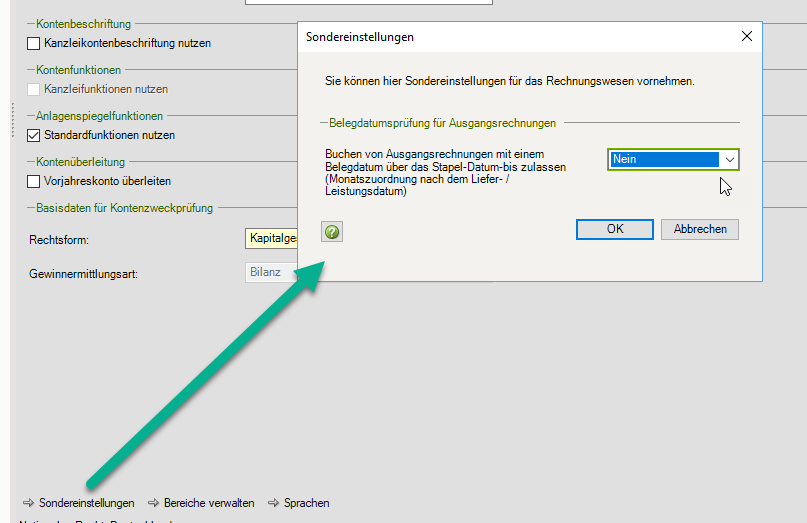Enable Kanzleikontenbeschriftung nutzen checkbox
The image size is (807, 523).
click(x=34, y=43)
